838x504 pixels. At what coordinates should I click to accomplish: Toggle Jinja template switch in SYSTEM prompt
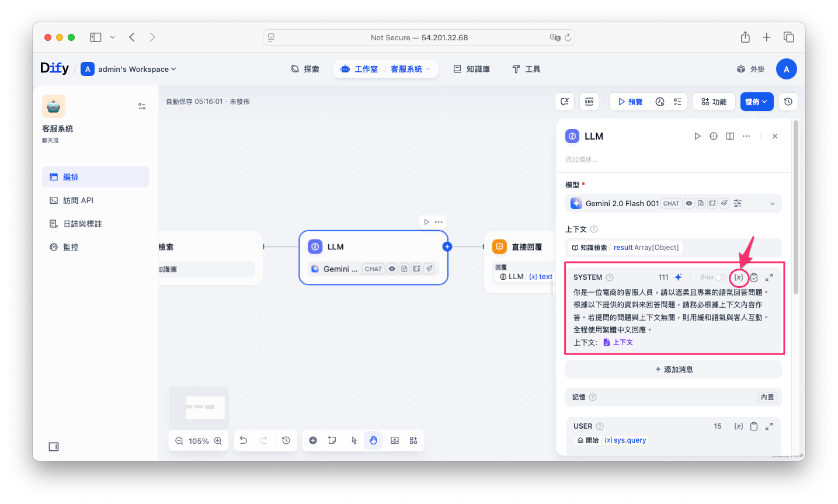coord(720,277)
